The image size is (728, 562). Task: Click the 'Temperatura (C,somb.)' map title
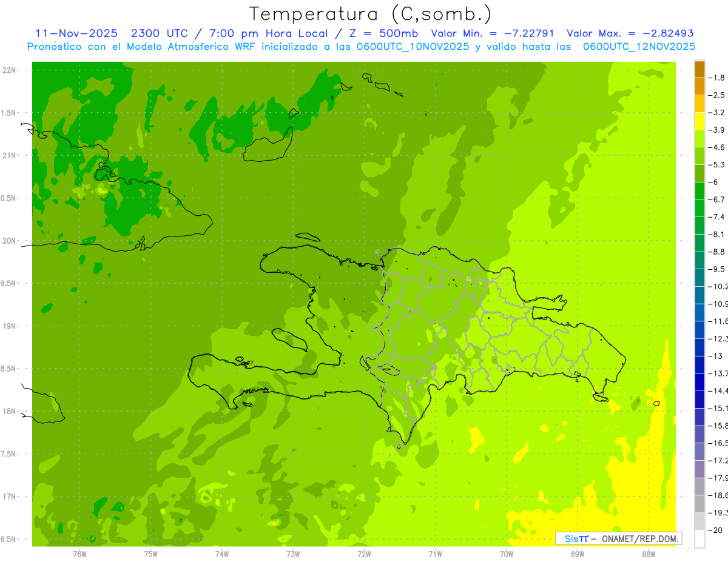pyautogui.click(x=371, y=14)
